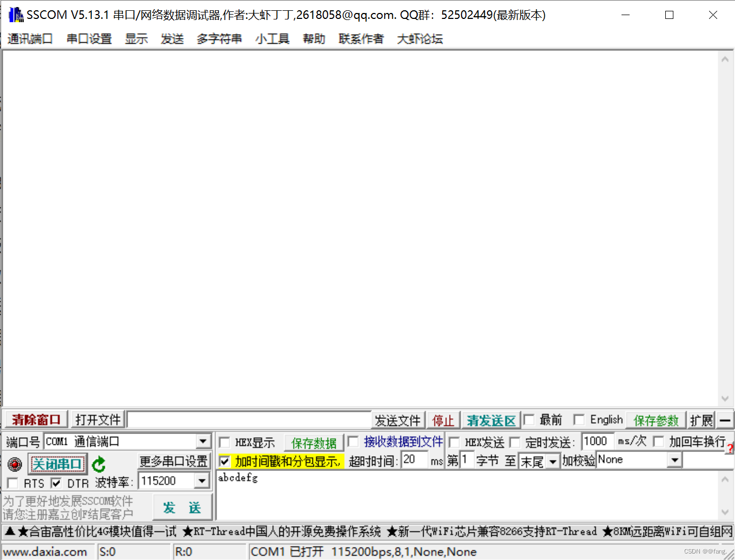Open the 通讯端口 menu

click(x=30, y=39)
